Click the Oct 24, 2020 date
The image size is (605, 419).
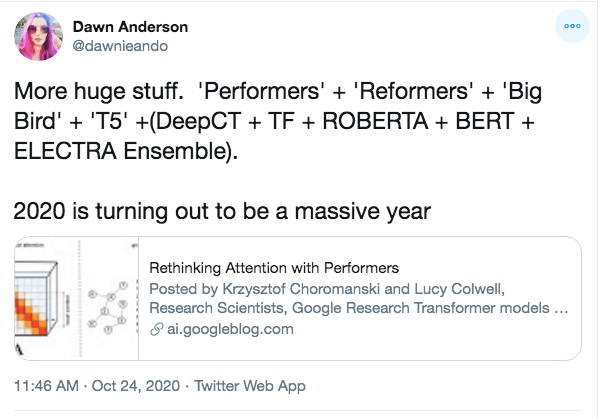tap(136, 386)
